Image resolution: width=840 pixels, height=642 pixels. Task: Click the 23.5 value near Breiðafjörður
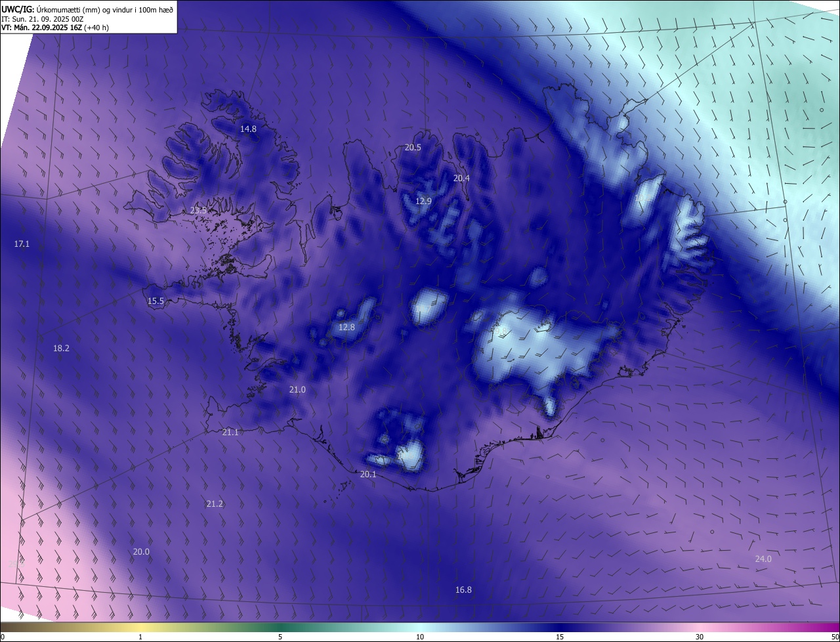(198, 211)
